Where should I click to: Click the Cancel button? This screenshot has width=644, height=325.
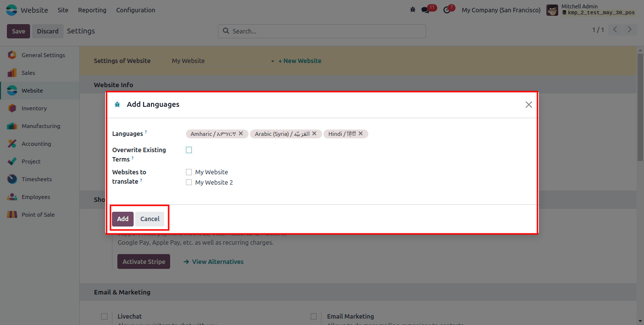[x=150, y=219]
